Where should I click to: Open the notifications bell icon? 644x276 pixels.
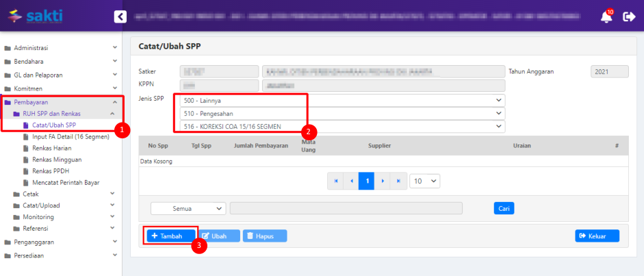(606, 16)
